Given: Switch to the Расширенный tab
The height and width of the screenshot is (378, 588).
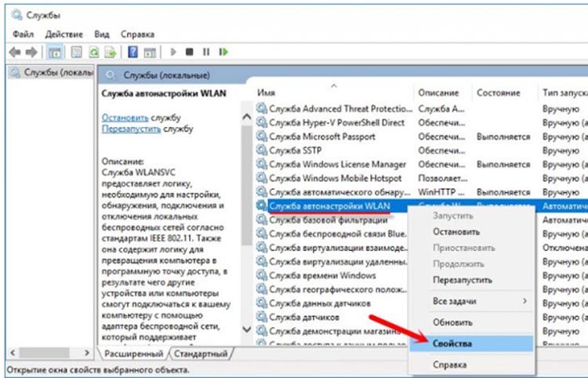Looking at the screenshot, I should coord(133,354).
